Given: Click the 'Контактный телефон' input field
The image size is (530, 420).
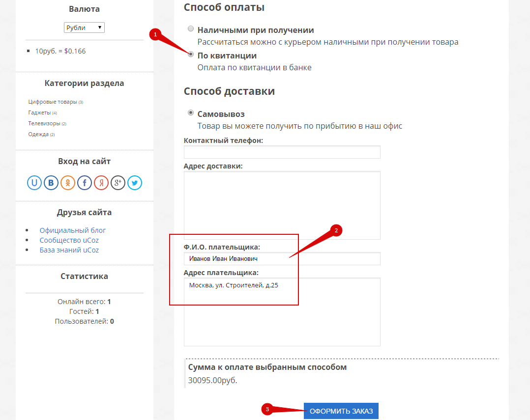Looking at the screenshot, I should [282, 152].
